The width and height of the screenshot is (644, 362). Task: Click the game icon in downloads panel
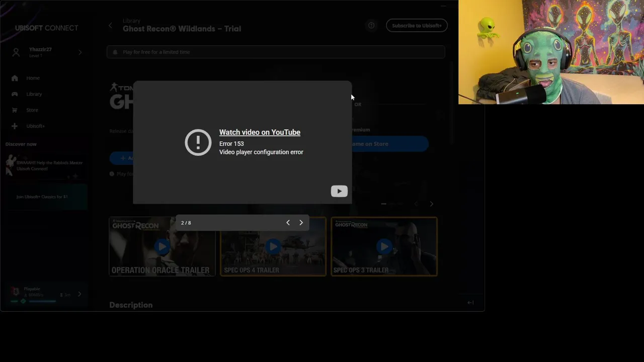coord(16,292)
